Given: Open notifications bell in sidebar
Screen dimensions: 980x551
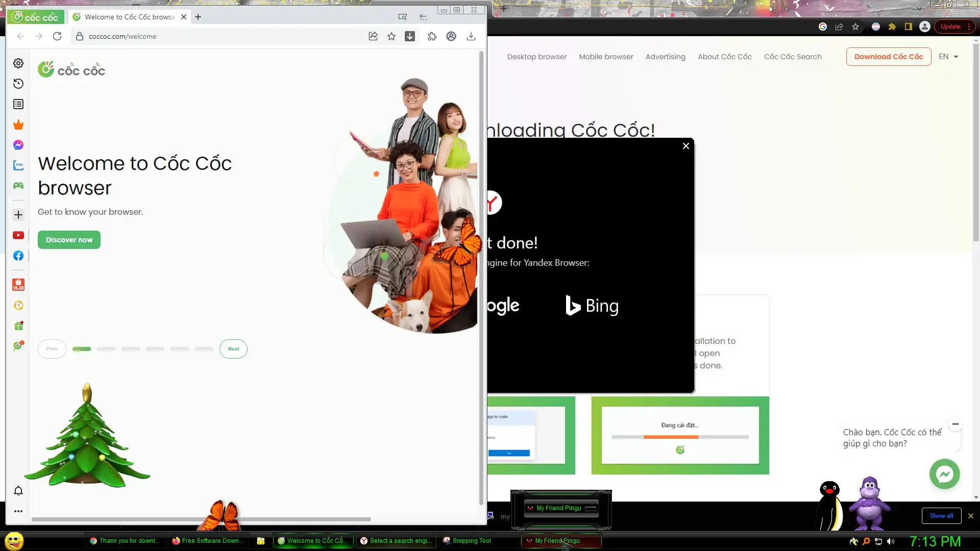Looking at the screenshot, I should click(18, 491).
